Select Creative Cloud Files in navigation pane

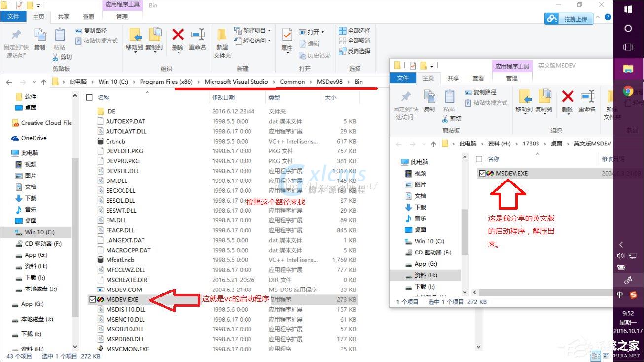[x=41, y=123]
